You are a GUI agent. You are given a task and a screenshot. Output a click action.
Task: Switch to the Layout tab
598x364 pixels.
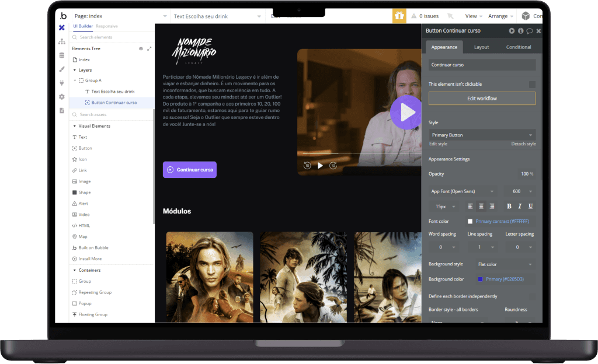tap(481, 47)
